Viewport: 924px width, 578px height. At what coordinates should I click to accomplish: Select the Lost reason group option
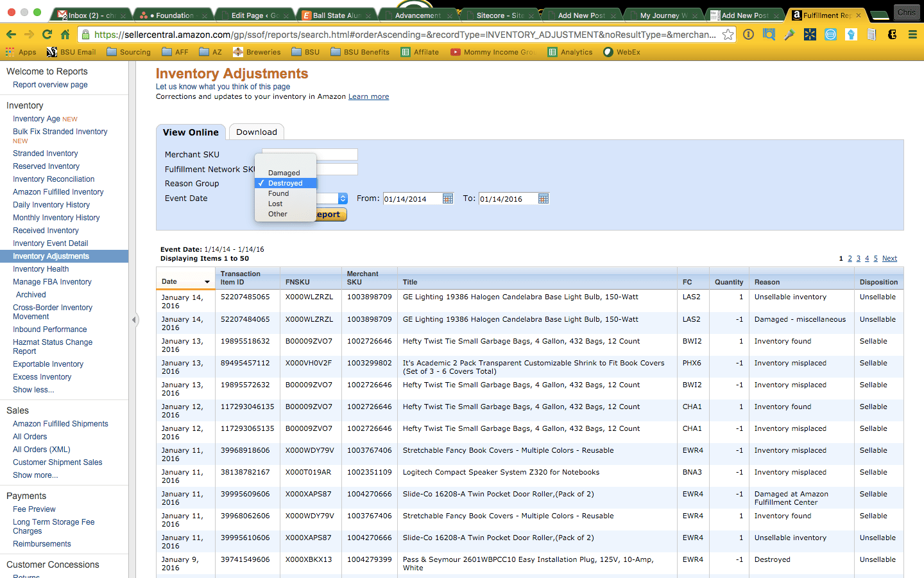tap(275, 204)
